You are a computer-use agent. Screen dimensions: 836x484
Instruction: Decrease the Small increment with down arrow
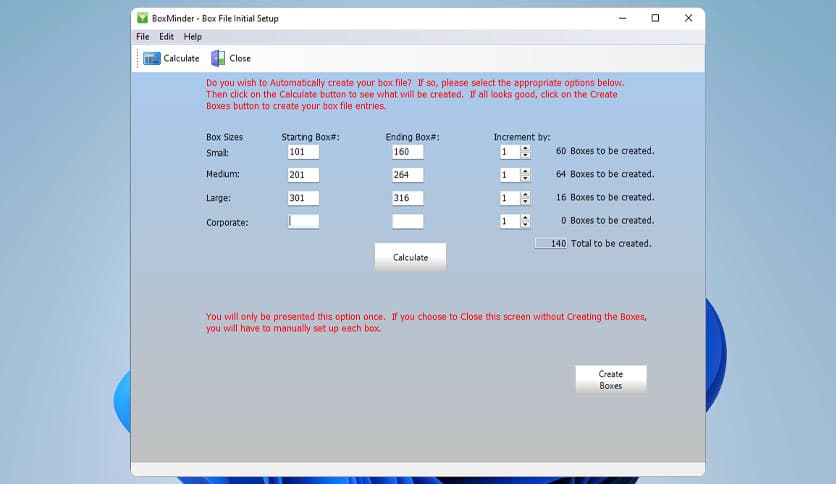[525, 155]
